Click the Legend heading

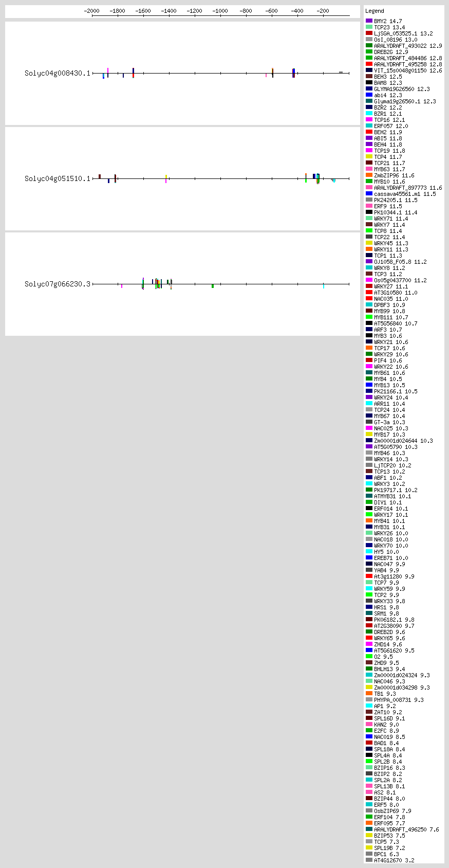pyautogui.click(x=375, y=11)
